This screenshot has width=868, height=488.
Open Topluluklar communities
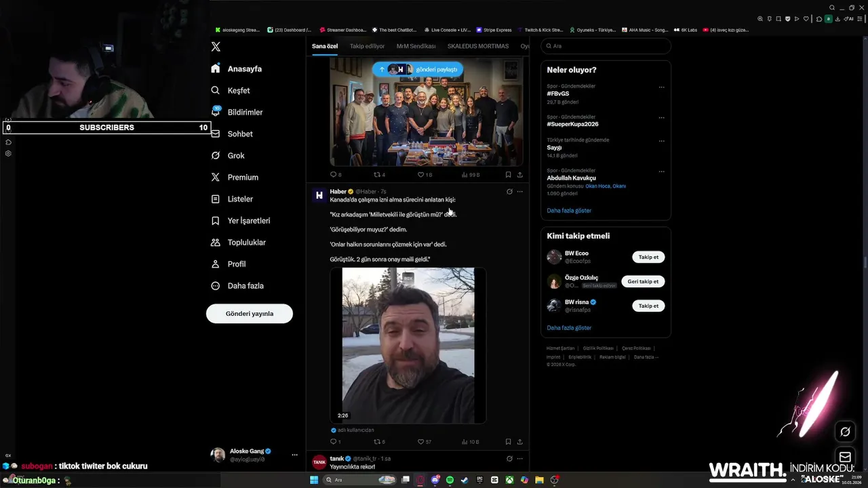[239, 242]
